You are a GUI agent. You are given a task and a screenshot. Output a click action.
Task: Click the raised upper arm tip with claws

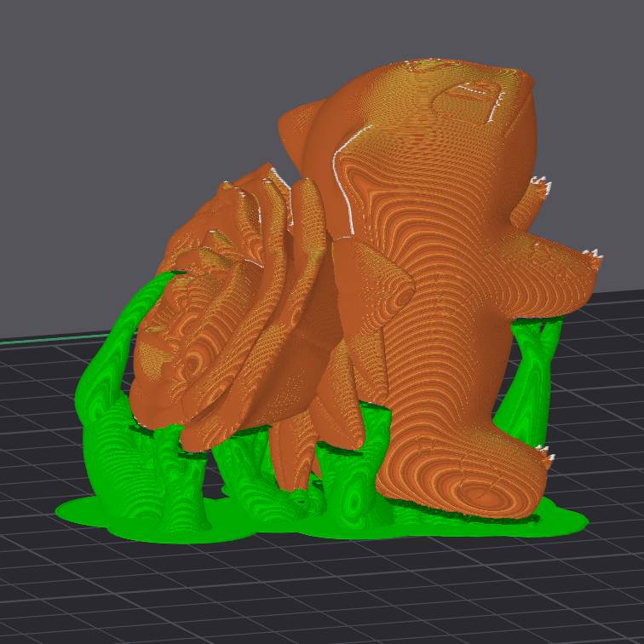tap(535, 193)
